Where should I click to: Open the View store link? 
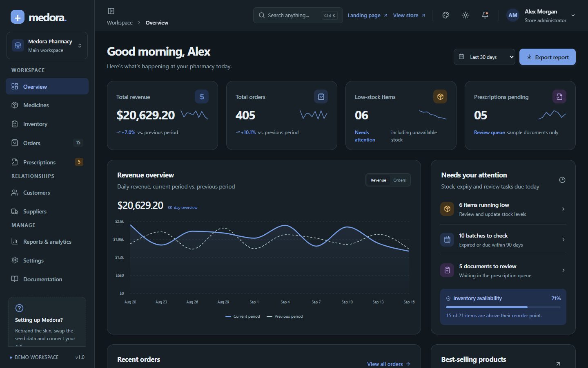[x=409, y=15]
